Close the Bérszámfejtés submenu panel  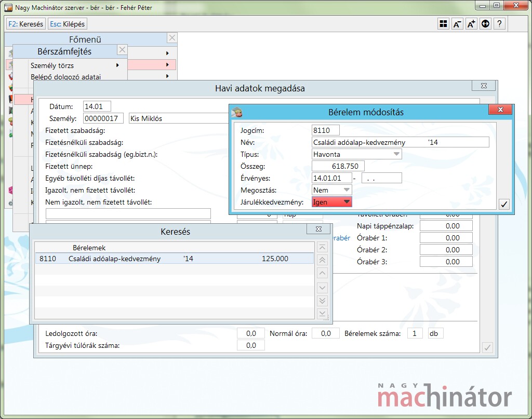click(122, 50)
